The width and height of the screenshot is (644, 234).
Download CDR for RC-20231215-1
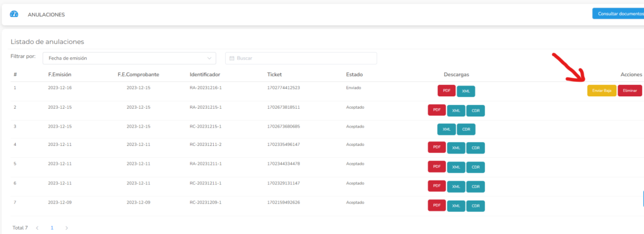[x=466, y=130]
